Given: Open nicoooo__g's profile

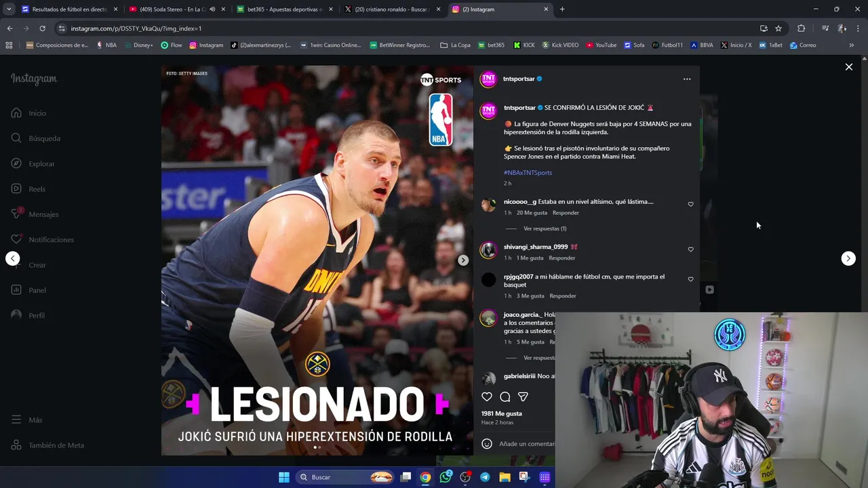Looking at the screenshot, I should pos(520,201).
